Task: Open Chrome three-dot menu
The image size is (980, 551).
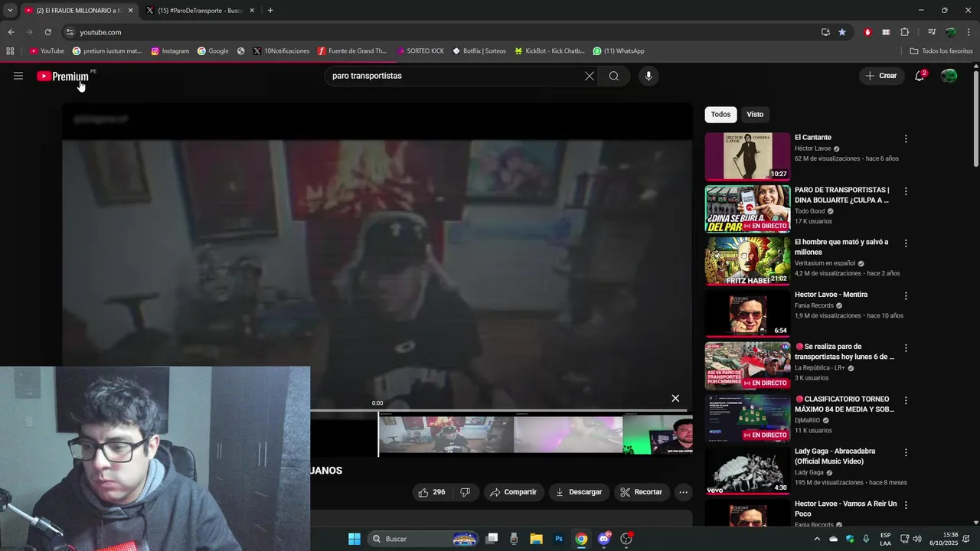Action: point(969,32)
